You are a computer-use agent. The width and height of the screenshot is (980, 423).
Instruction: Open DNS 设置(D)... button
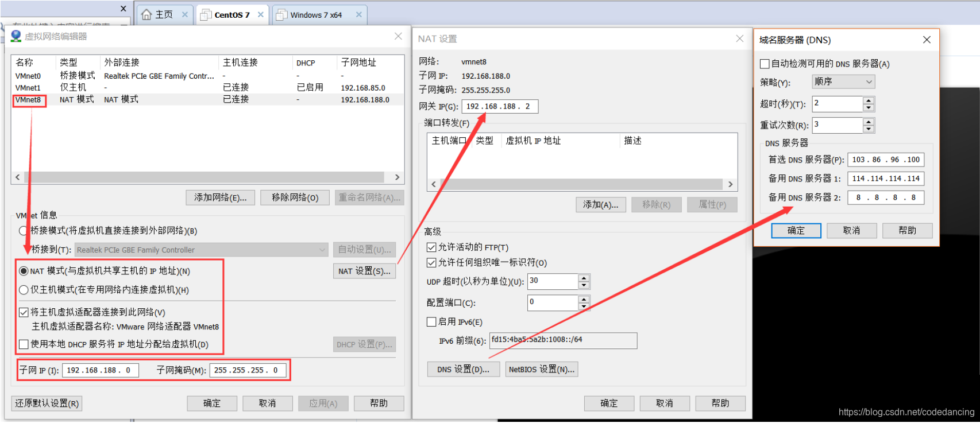(x=464, y=369)
